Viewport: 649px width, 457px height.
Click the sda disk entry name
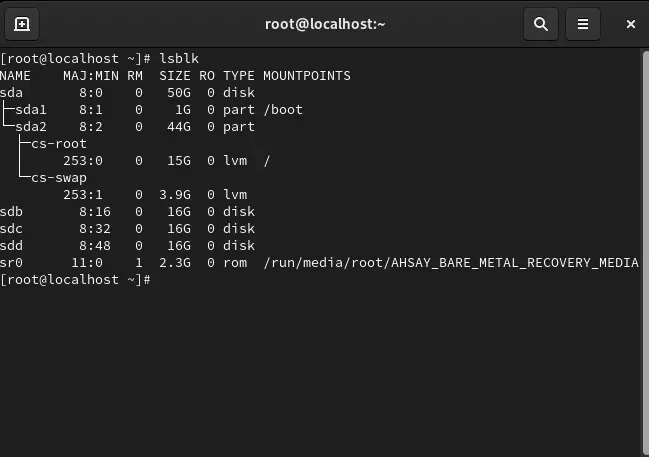coord(12,93)
